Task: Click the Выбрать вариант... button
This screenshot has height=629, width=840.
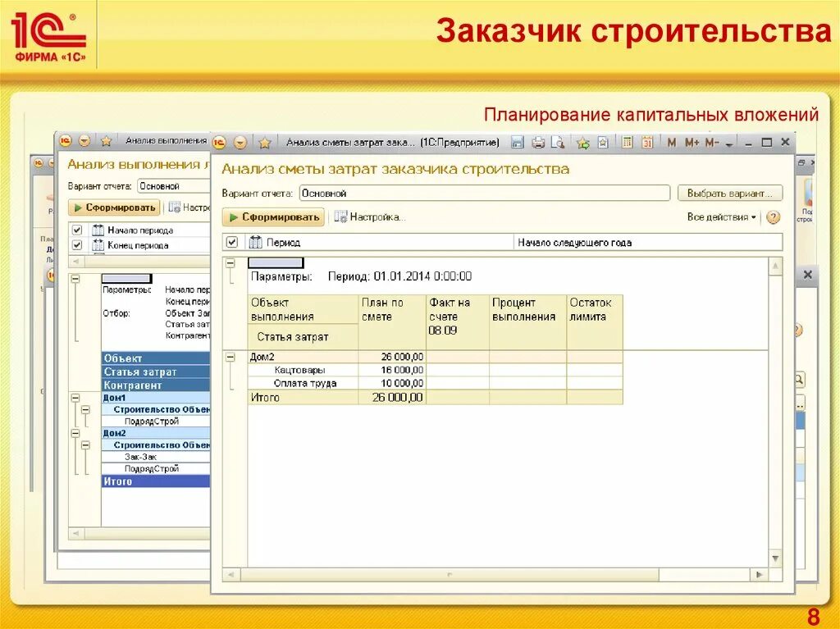Action: point(729,194)
